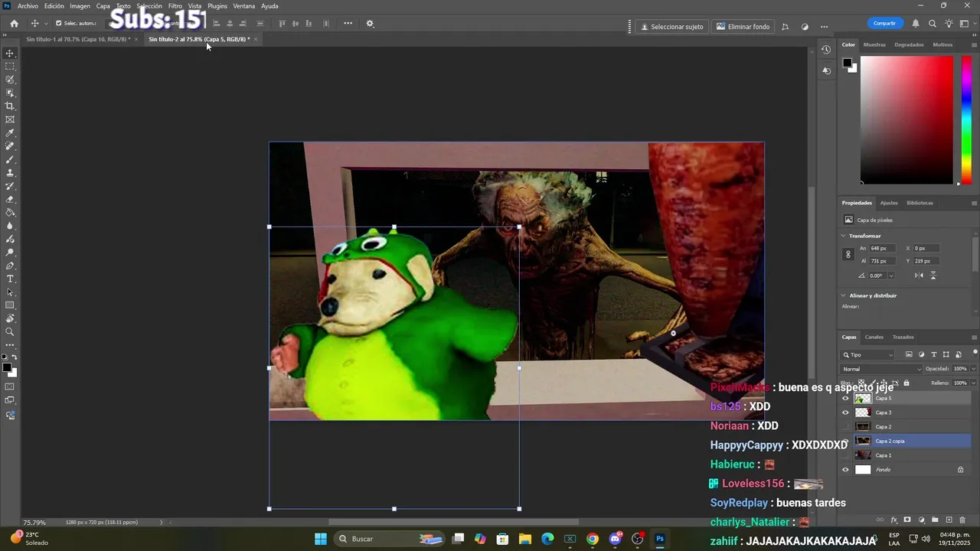
Task: Collapse the Transformar section
Action: [x=844, y=236]
